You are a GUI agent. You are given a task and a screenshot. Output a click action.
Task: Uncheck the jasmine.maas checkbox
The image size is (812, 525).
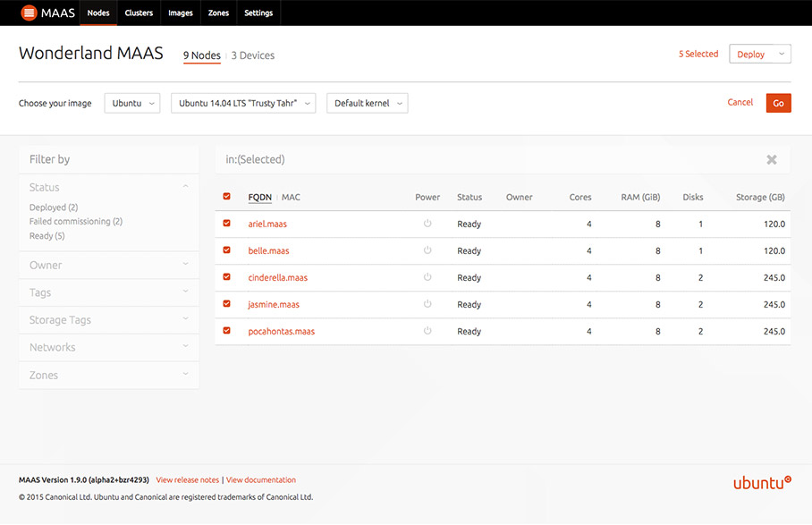coord(227,304)
